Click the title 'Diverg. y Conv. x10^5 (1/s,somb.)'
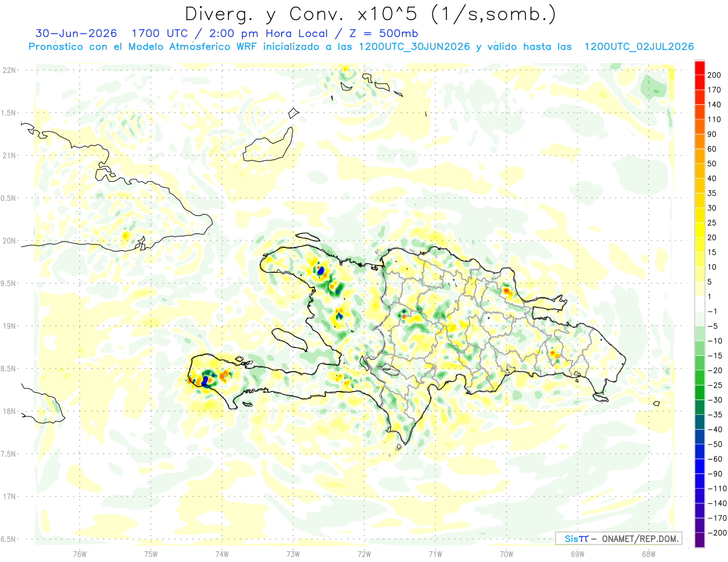Image resolution: width=728 pixels, height=562 pixels. coord(370,13)
